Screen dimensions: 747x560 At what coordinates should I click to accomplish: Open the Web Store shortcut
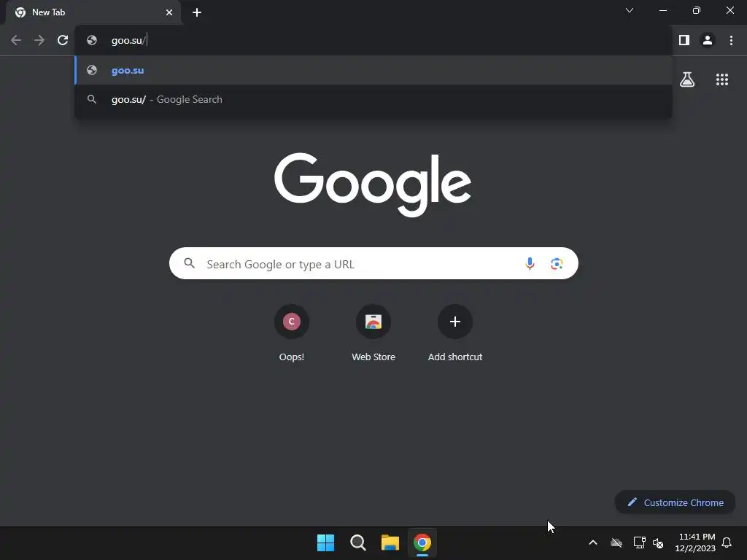point(373,334)
